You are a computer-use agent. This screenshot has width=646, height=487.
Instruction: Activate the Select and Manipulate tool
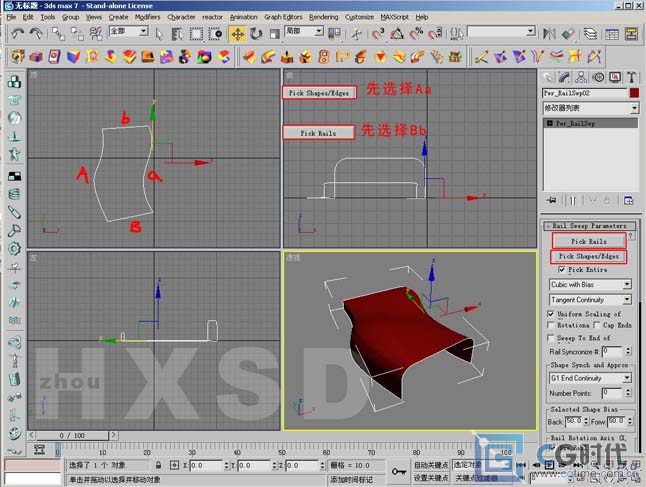[356, 34]
